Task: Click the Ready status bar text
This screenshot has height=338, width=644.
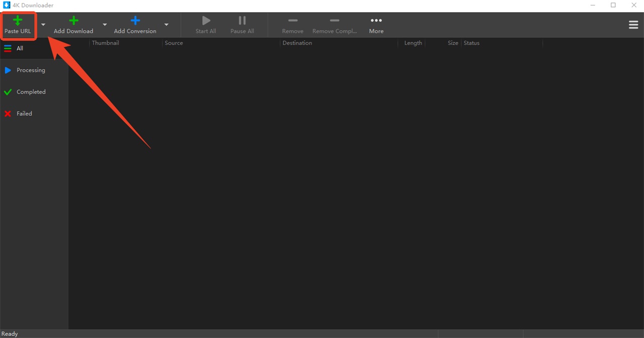Action: pos(10,334)
